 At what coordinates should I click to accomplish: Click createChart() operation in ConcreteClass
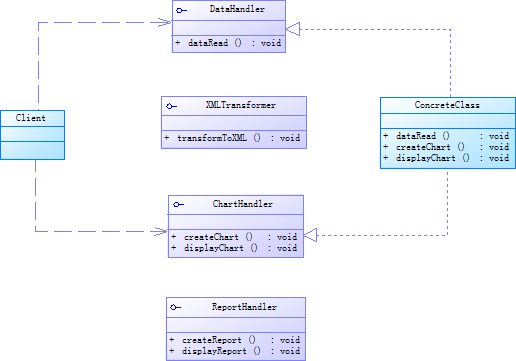(446, 147)
